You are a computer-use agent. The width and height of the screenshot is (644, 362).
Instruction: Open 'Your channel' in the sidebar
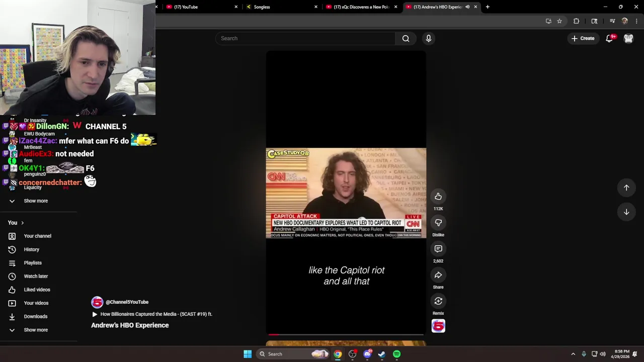click(x=37, y=236)
